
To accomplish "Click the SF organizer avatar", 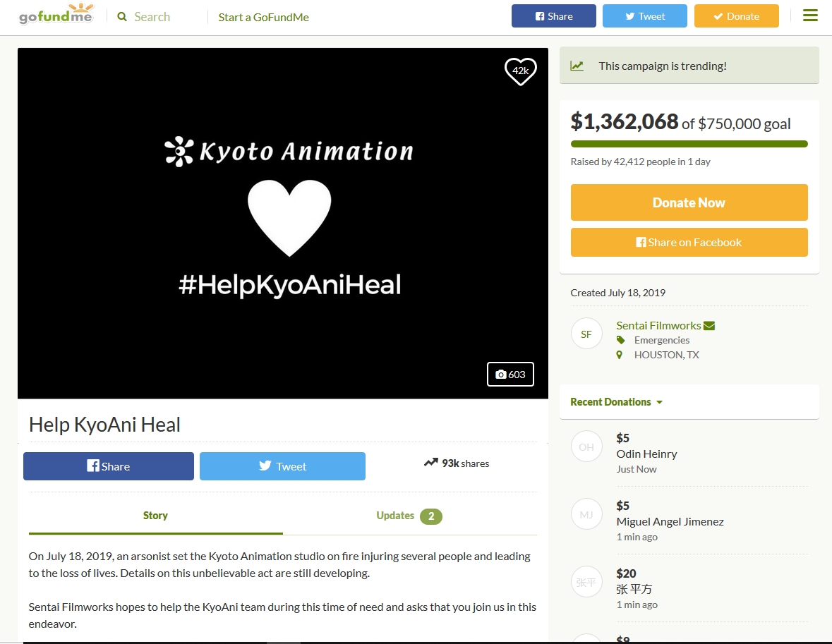I will pos(586,334).
